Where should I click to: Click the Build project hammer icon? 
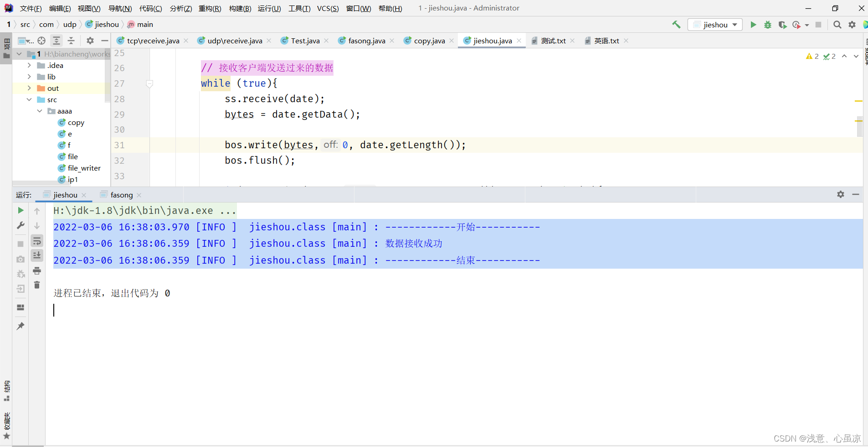(x=676, y=25)
